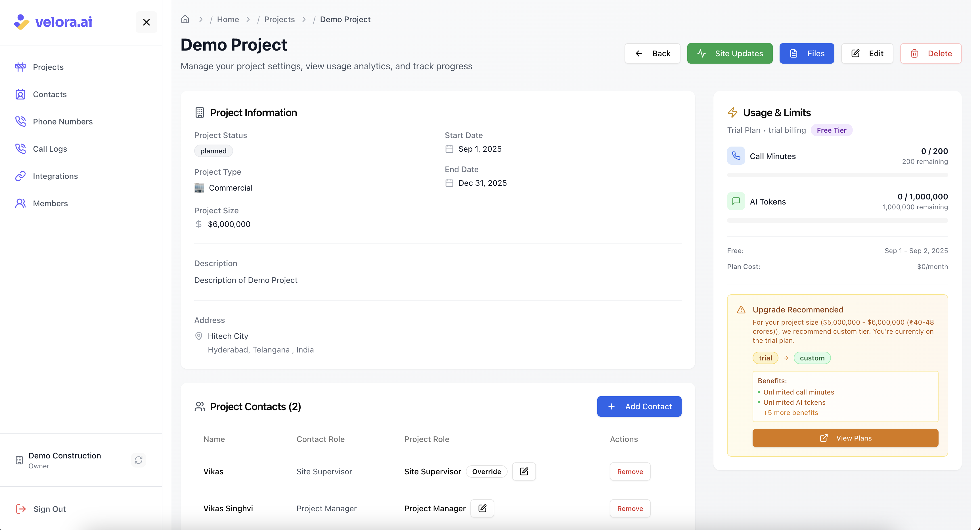980x530 pixels.
Task: Click the dollar sign icon by Project Size
Action: (199, 224)
